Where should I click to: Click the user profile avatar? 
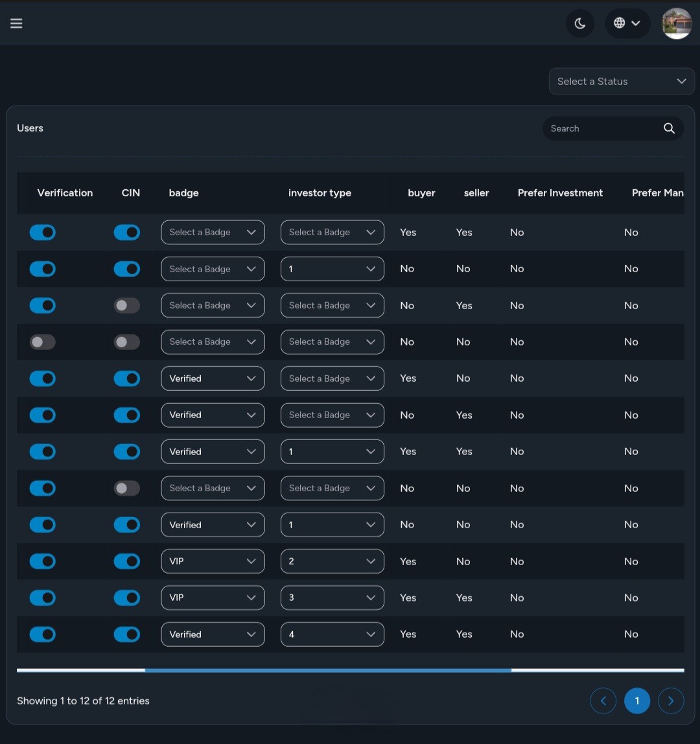point(676,24)
